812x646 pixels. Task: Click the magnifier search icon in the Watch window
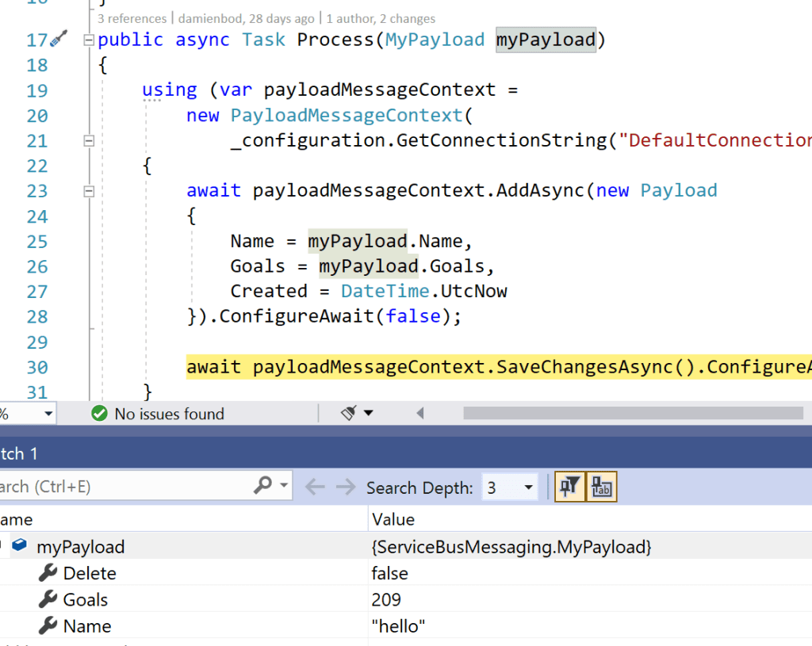[x=263, y=486]
